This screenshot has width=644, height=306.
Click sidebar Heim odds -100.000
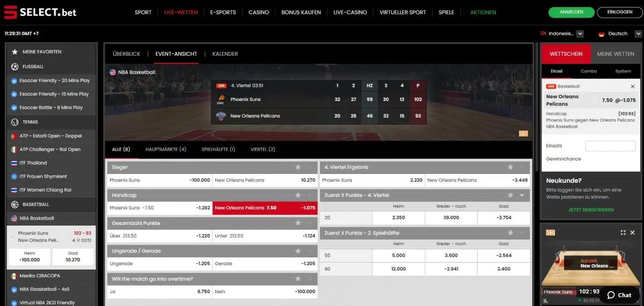click(30, 257)
